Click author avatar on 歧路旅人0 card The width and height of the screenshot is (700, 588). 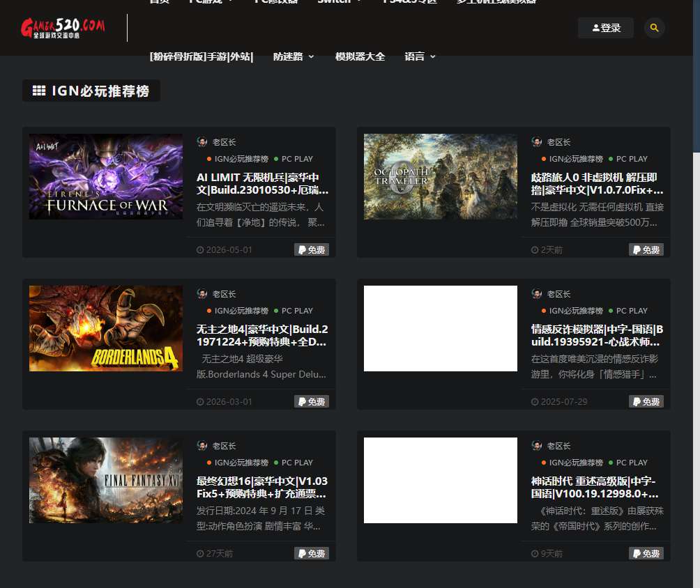(x=537, y=142)
